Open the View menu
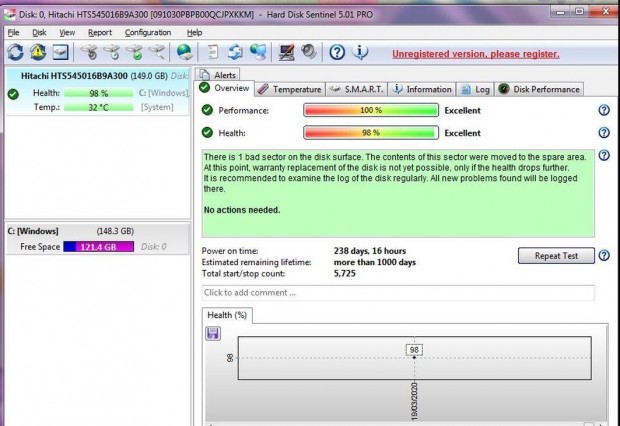The image size is (620, 426). point(67,32)
